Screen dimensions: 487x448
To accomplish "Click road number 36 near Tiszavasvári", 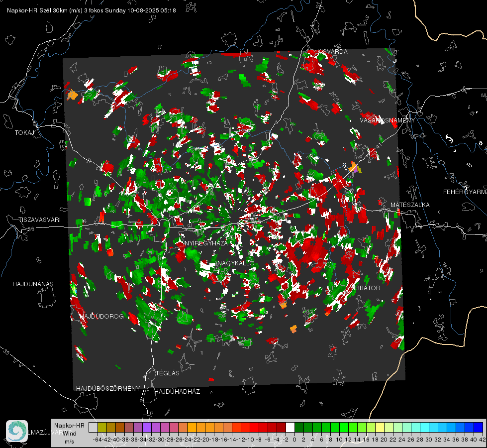I will (x=31, y=229).
